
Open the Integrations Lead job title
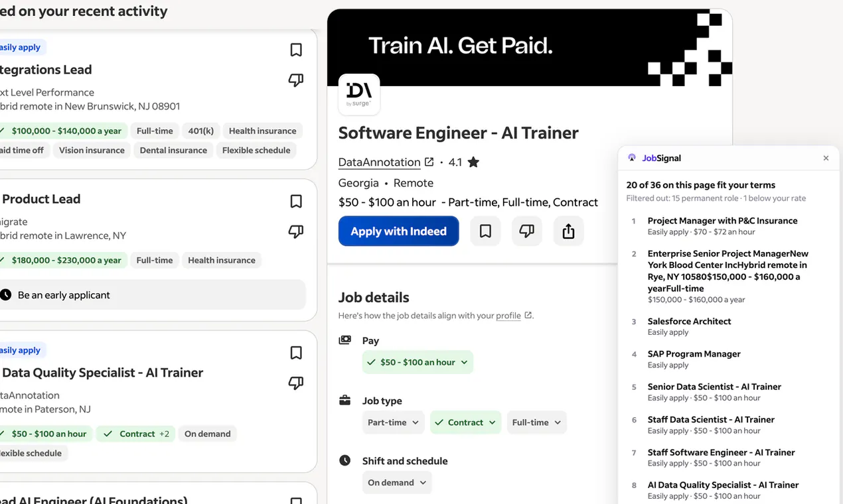pos(46,70)
